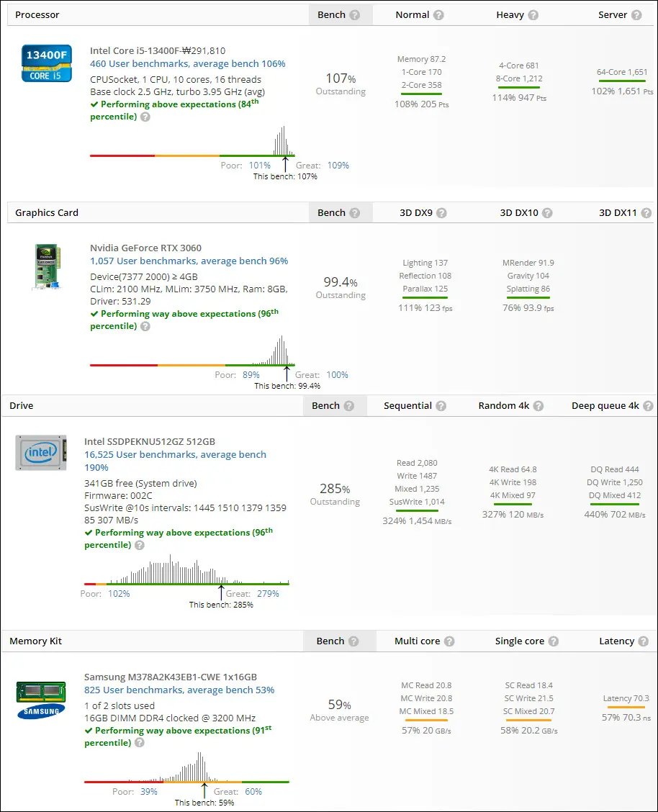Click SusWrite 1,014 sequential result

click(417, 502)
